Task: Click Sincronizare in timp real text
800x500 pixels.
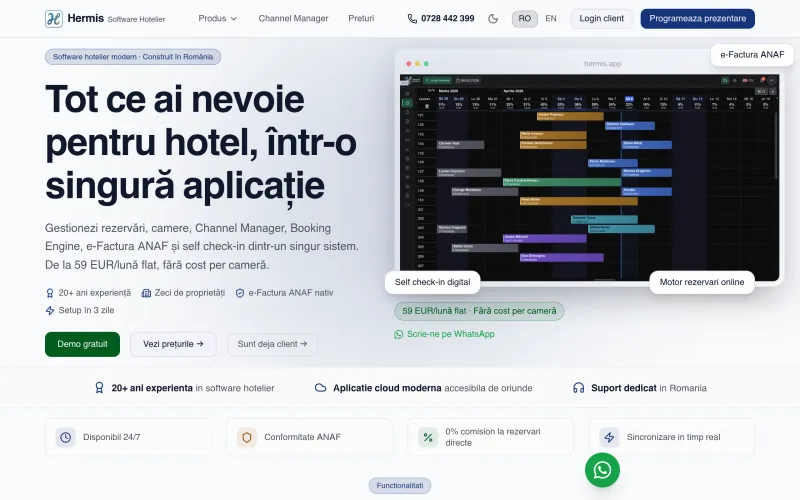Action: pyautogui.click(x=673, y=437)
